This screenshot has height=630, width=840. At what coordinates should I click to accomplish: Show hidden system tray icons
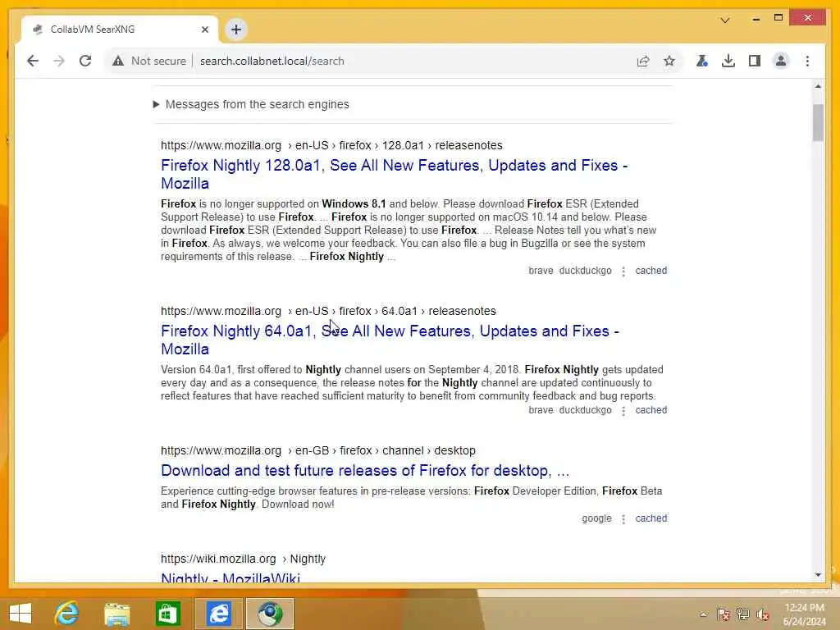point(703,614)
